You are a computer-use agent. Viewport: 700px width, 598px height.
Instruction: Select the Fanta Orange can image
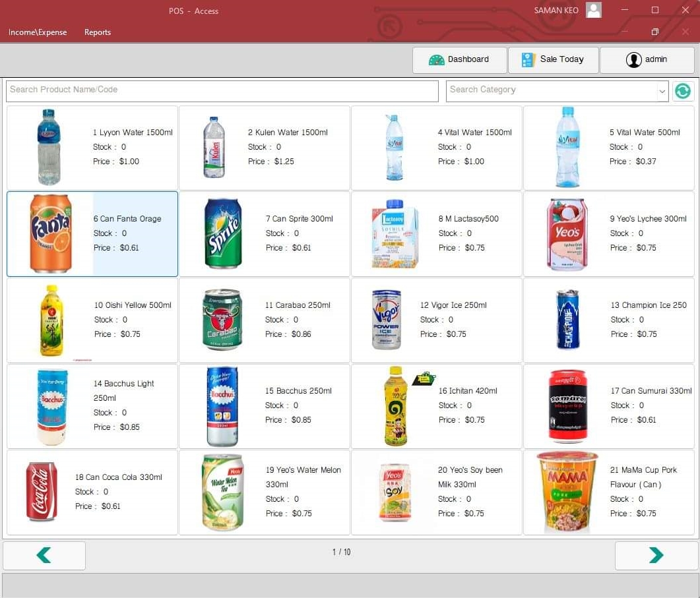tap(50, 233)
